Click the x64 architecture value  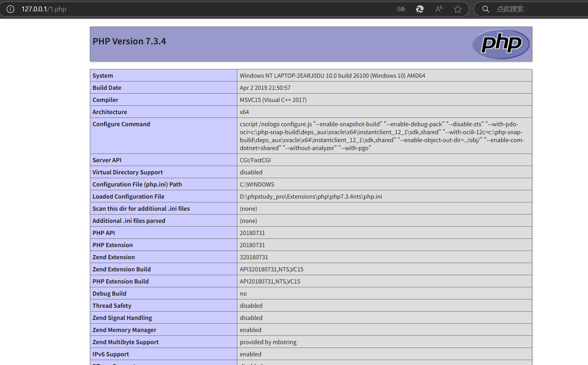click(244, 112)
